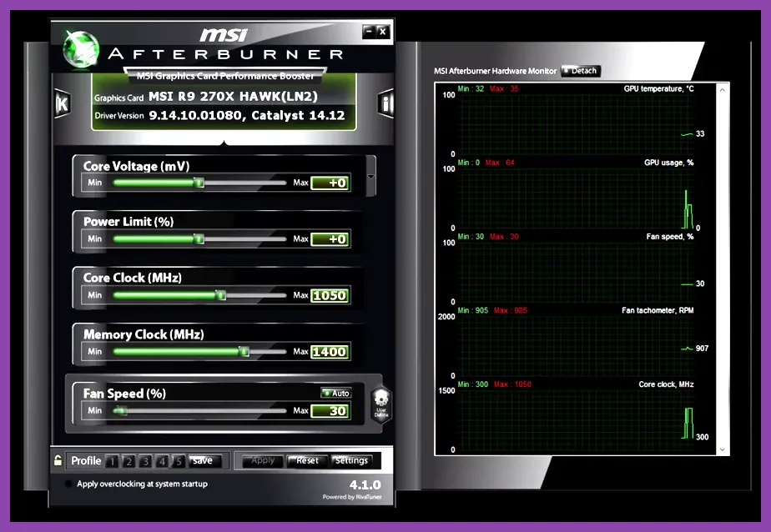Click the 'MSI Afterburner Hardware Monitor' title
Screen dimensions: 771x532
pyautogui.click(x=495, y=71)
